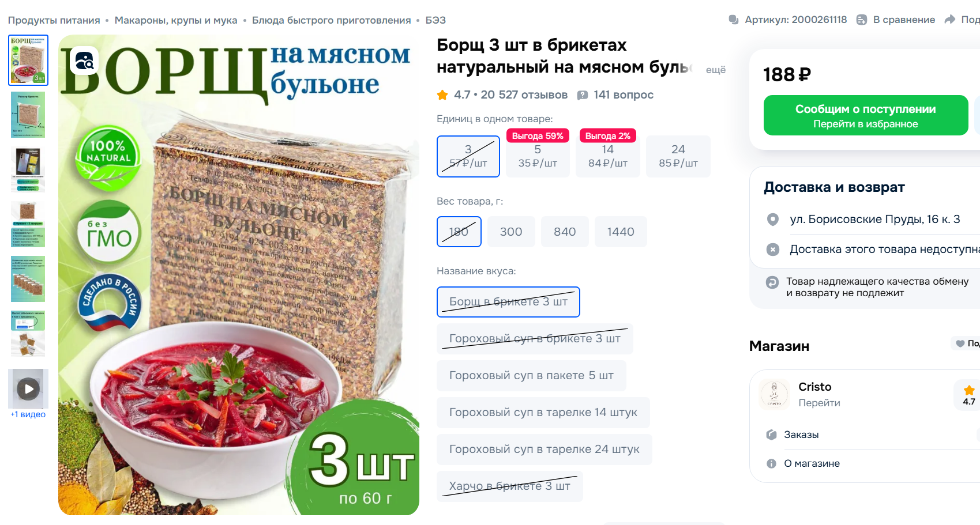Select weight option 300 grams
This screenshot has height=525, width=980.
click(x=511, y=232)
